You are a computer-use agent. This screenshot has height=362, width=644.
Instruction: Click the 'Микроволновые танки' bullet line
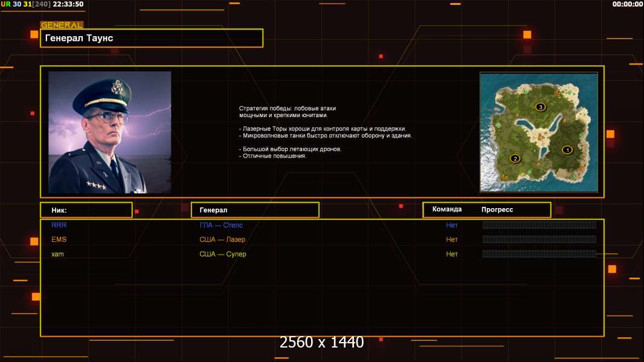325,135
